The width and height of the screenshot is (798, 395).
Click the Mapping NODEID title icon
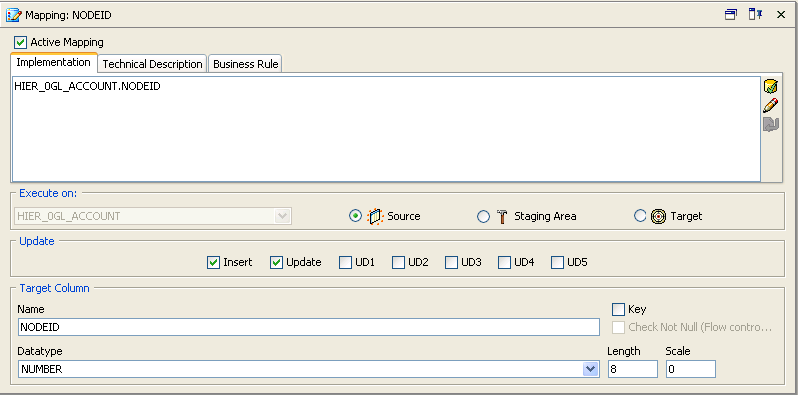(x=13, y=15)
